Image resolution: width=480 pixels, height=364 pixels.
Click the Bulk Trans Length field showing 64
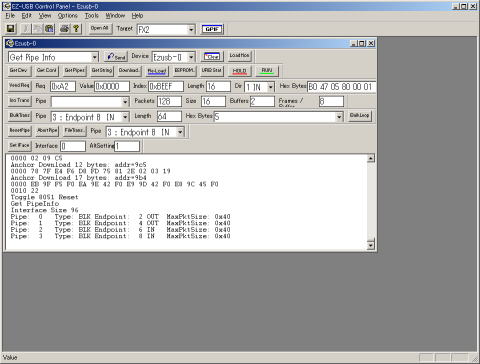[169, 117]
